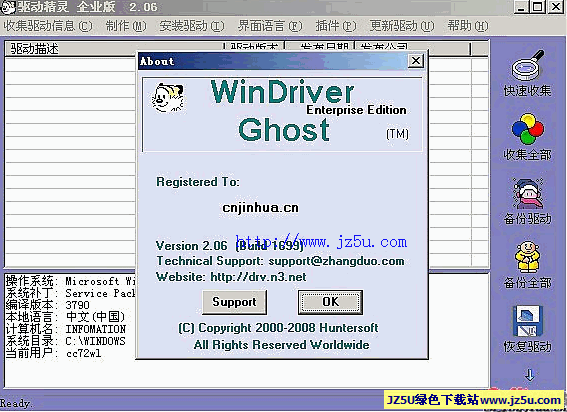567x412 pixels.
Task: Open the 帮助(H) menu
Action: click(468, 26)
